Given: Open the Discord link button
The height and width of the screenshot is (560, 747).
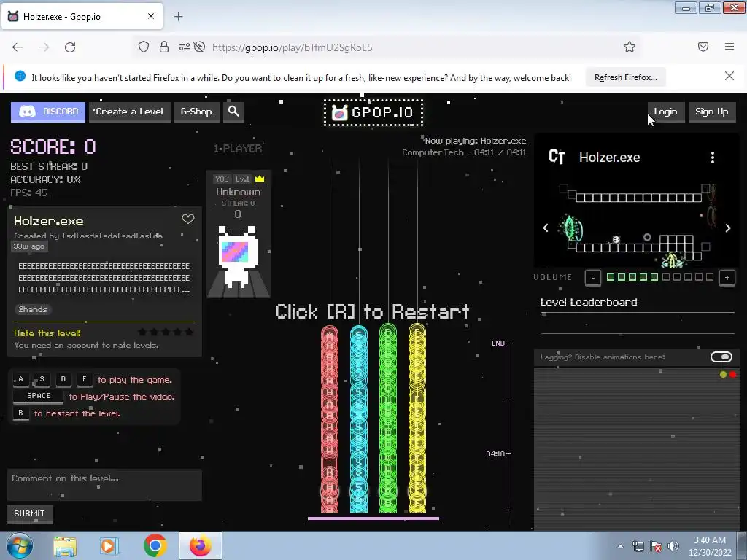Looking at the screenshot, I should [x=48, y=112].
